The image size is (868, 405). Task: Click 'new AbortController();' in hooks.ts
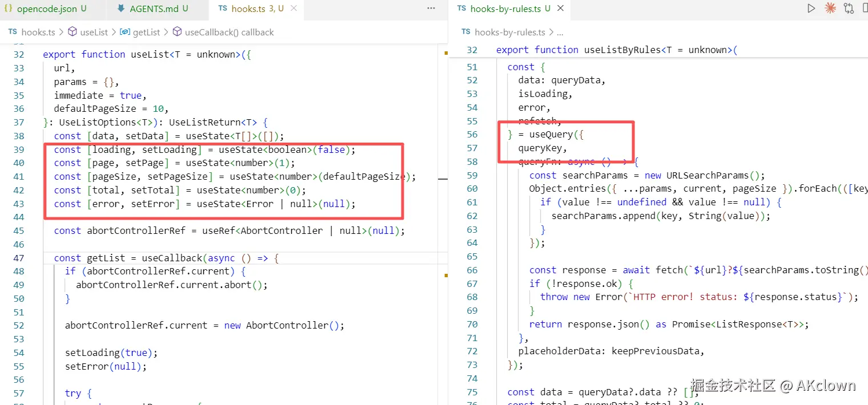coord(284,325)
